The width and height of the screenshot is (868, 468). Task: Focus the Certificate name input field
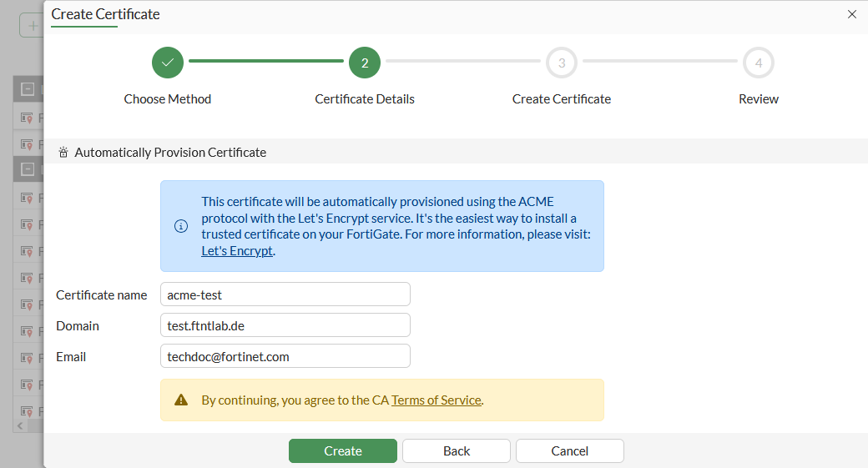tap(285, 294)
